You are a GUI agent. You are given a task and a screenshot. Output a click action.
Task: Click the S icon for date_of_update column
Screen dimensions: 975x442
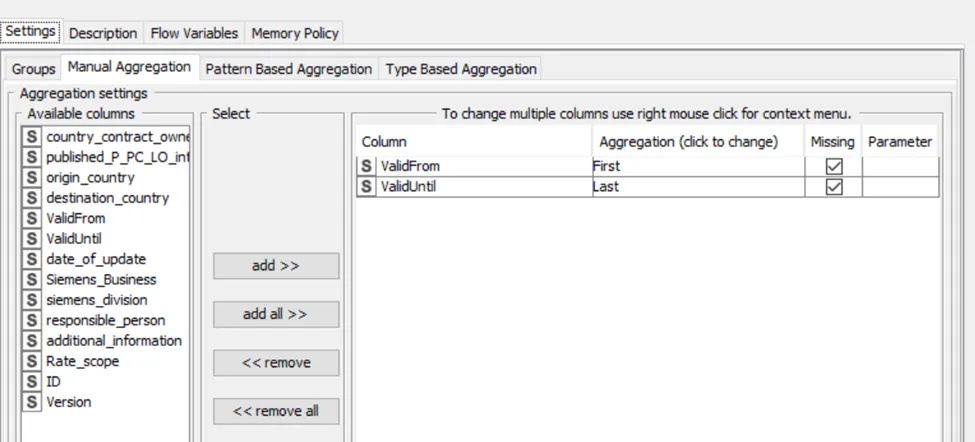pyautogui.click(x=32, y=259)
